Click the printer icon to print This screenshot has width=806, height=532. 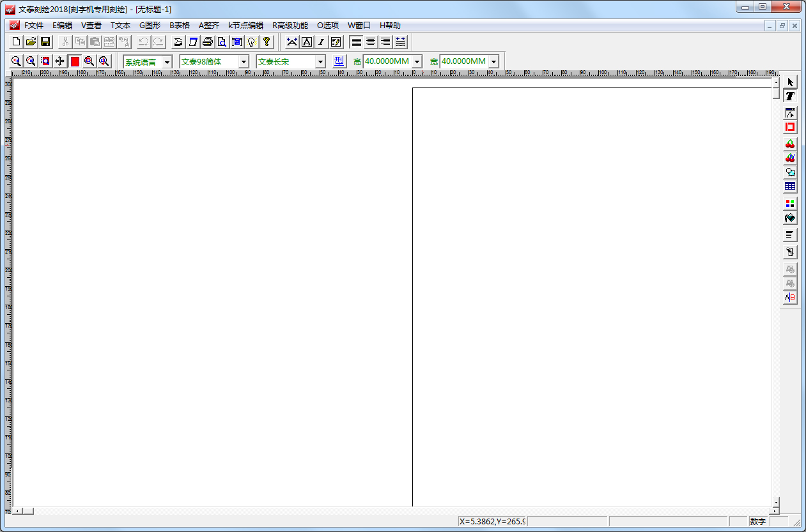[208, 42]
